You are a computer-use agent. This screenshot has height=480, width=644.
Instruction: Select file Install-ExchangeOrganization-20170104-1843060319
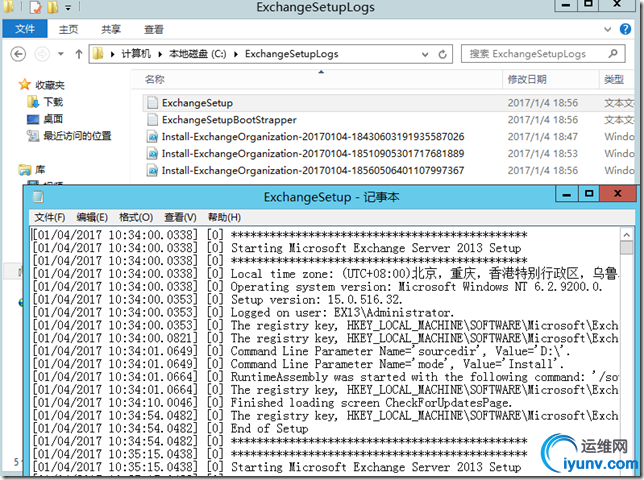click(313, 136)
